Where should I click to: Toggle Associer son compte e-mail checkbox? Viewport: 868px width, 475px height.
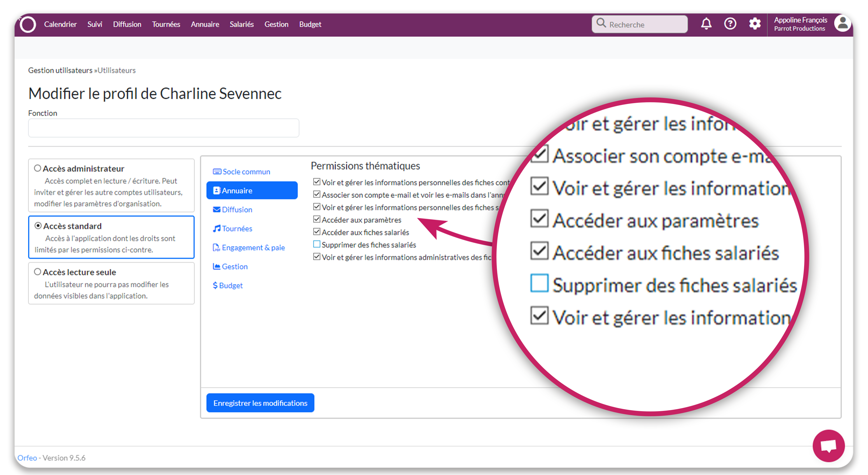pyautogui.click(x=316, y=195)
